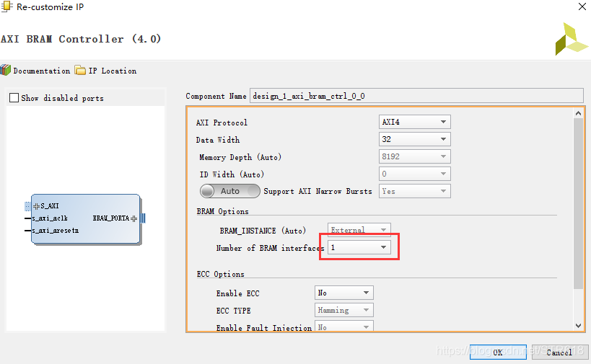Click the BRAM_PORTA port label
This screenshot has width=591, height=364.
pos(111,218)
